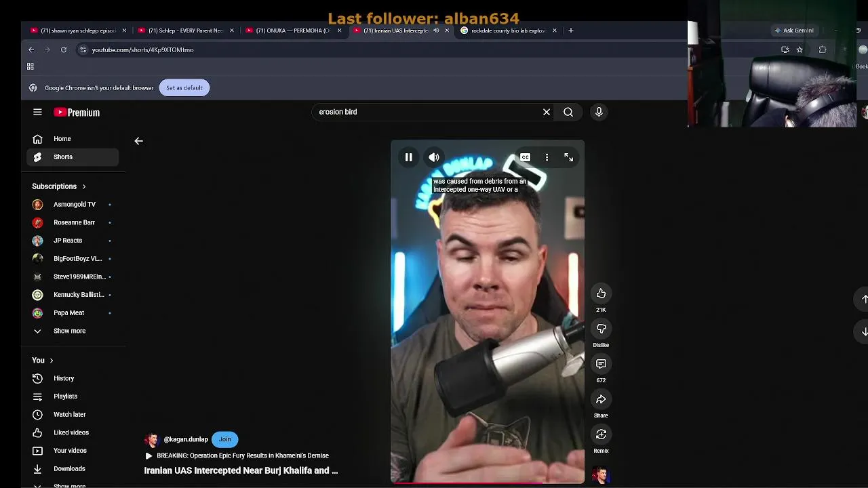Open the Short's more options menu
The image size is (868, 488).
[547, 157]
